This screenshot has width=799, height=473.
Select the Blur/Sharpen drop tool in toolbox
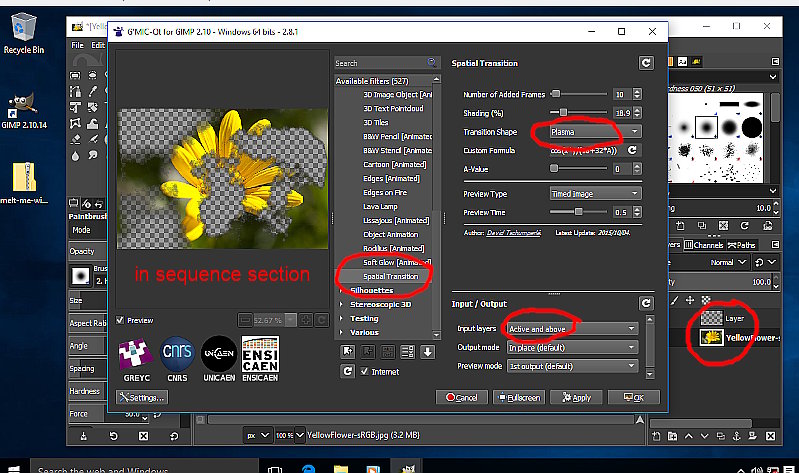[x=75, y=155]
